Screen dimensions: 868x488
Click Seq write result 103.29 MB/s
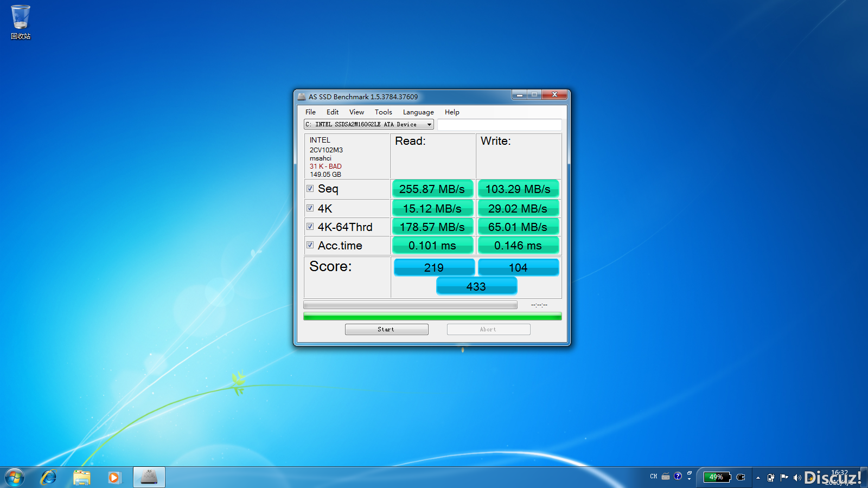(x=518, y=189)
